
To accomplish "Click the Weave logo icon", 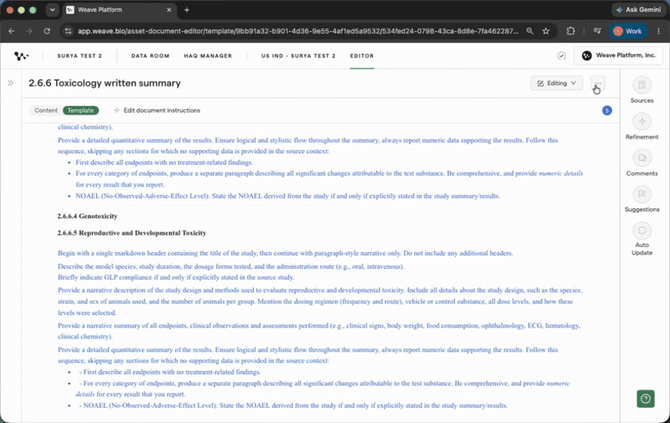I will tap(21, 56).
